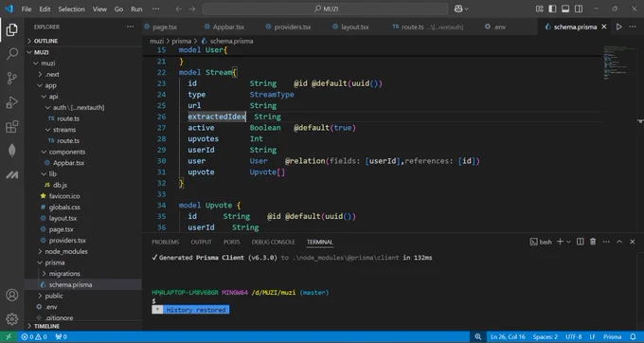Change encoding via UTF-8
644x343 pixels.
[573, 336]
